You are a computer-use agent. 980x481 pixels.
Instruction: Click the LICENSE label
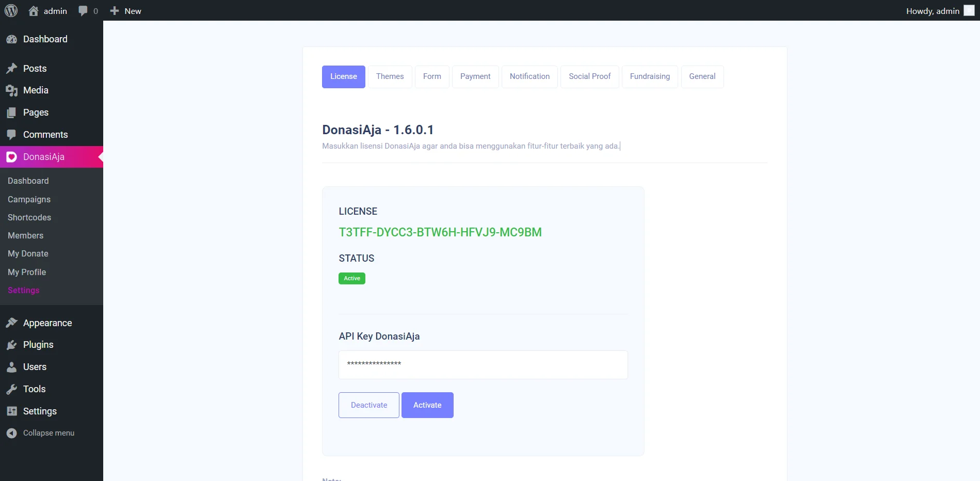coord(358,211)
